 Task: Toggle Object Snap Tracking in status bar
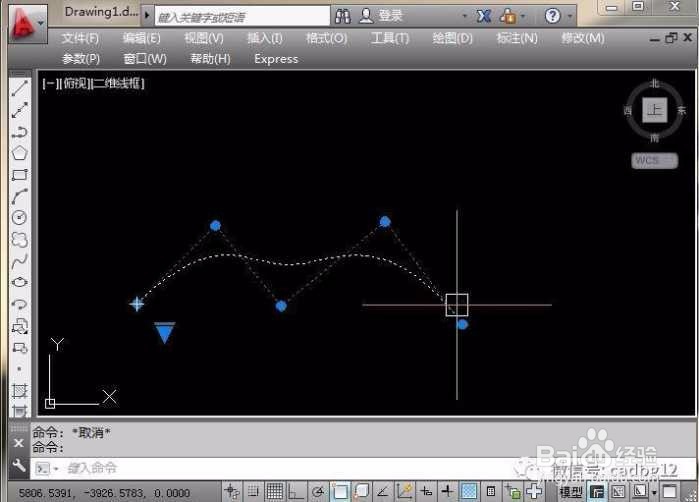point(382,492)
